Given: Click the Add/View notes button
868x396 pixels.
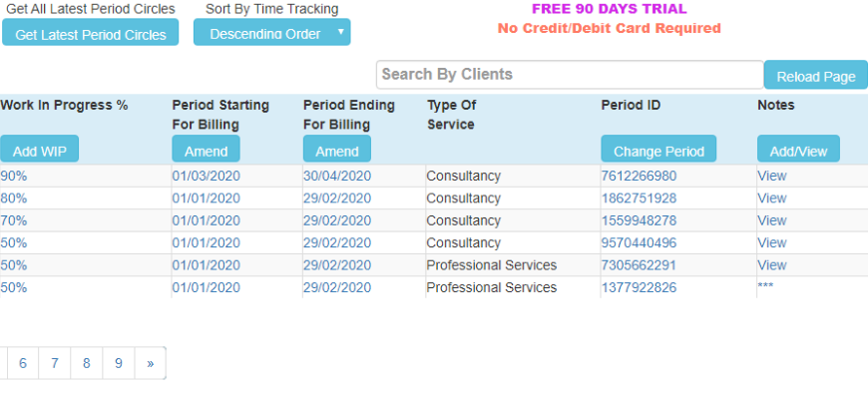Looking at the screenshot, I should tap(798, 149).
